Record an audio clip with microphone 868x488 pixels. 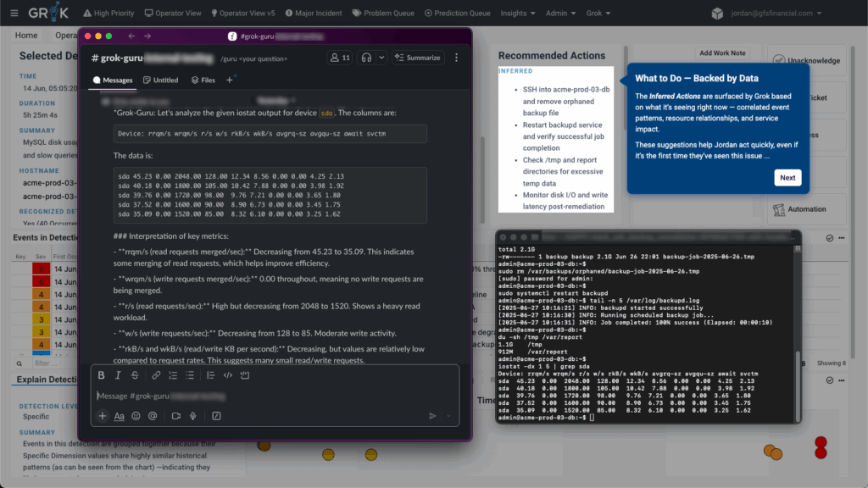tap(193, 416)
